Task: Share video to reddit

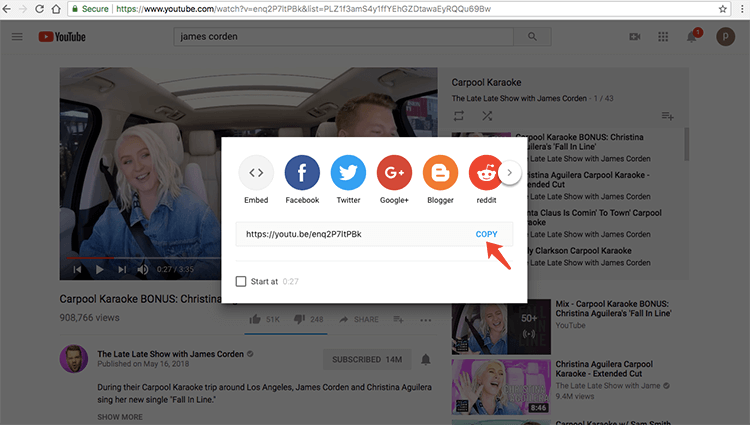Action: click(485, 173)
